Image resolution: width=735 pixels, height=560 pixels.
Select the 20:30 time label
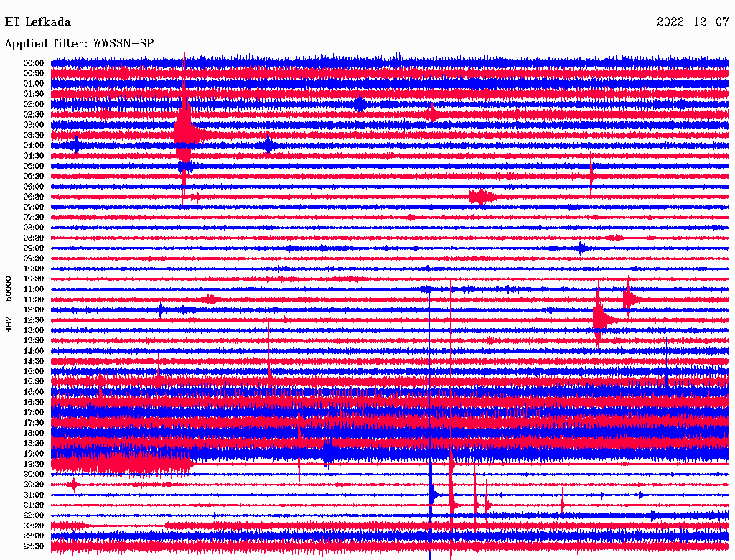click(x=33, y=485)
